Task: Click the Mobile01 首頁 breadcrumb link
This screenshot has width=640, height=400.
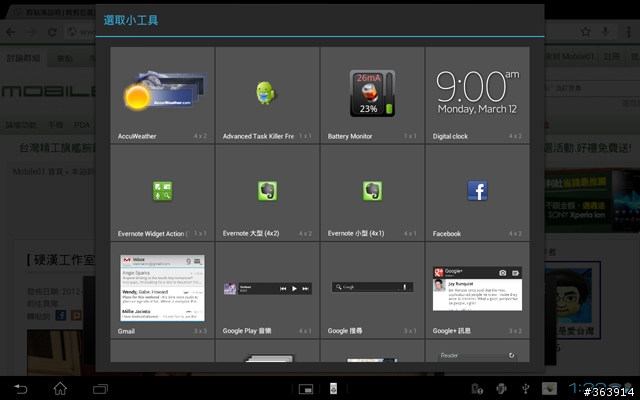Action: coord(38,172)
